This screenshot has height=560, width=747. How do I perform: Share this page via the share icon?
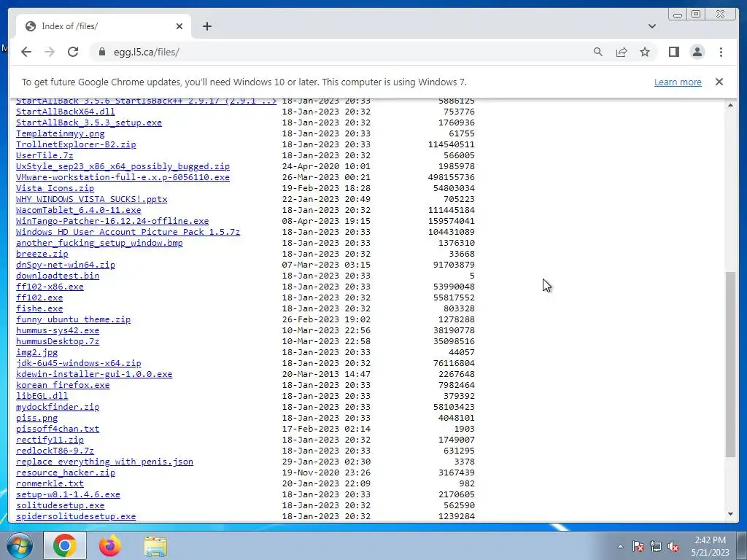pos(622,52)
